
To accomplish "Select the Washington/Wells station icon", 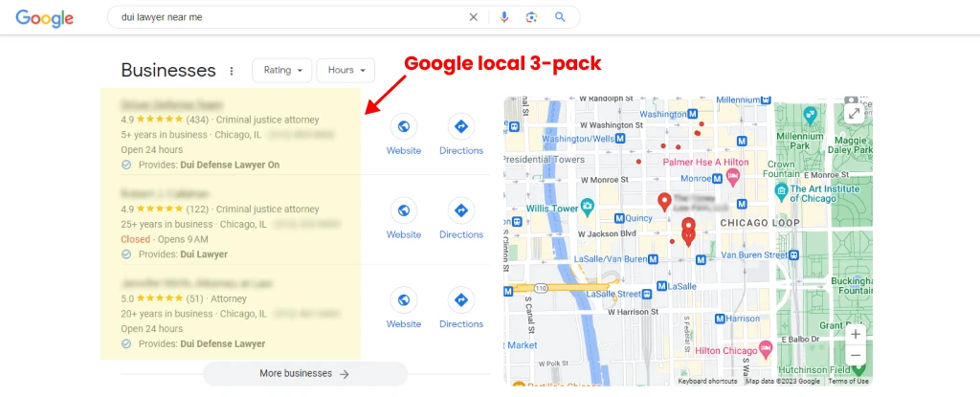I will (x=619, y=138).
